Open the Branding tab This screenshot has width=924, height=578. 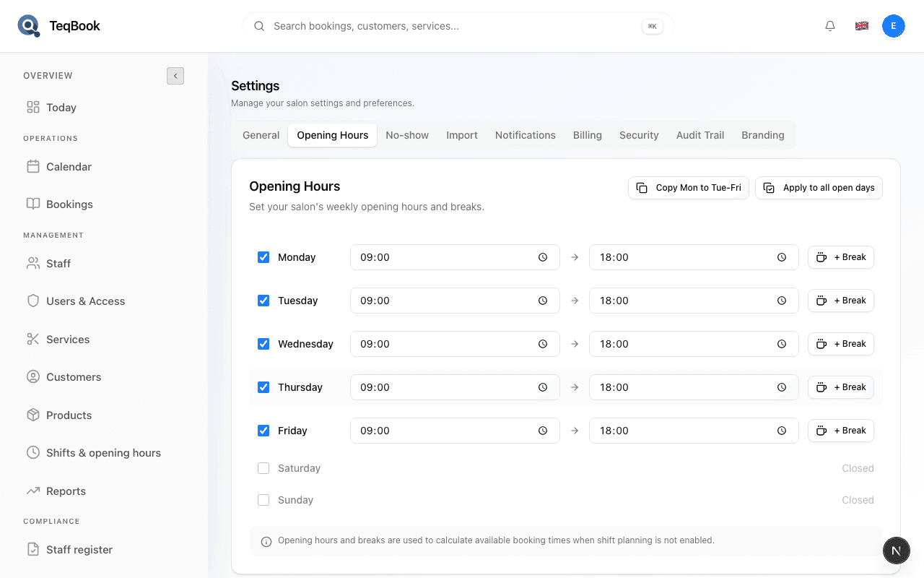pos(763,135)
